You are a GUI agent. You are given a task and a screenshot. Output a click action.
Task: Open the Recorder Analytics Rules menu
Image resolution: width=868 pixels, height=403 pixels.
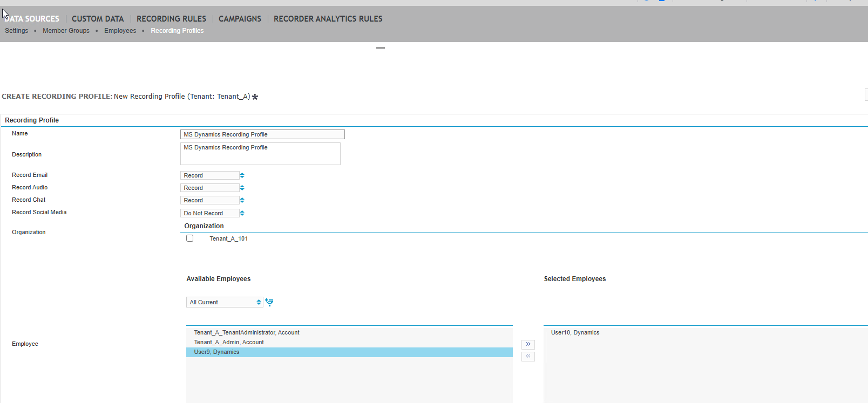point(328,19)
